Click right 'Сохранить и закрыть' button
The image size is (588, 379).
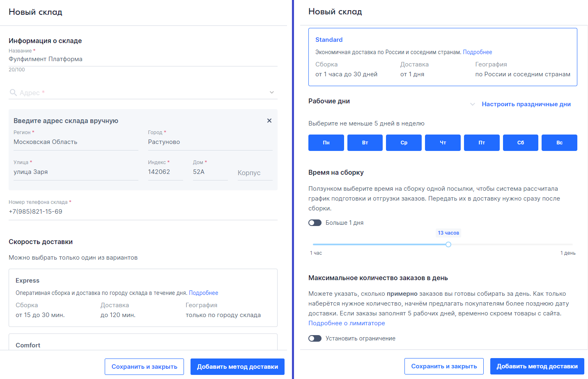[x=444, y=366]
